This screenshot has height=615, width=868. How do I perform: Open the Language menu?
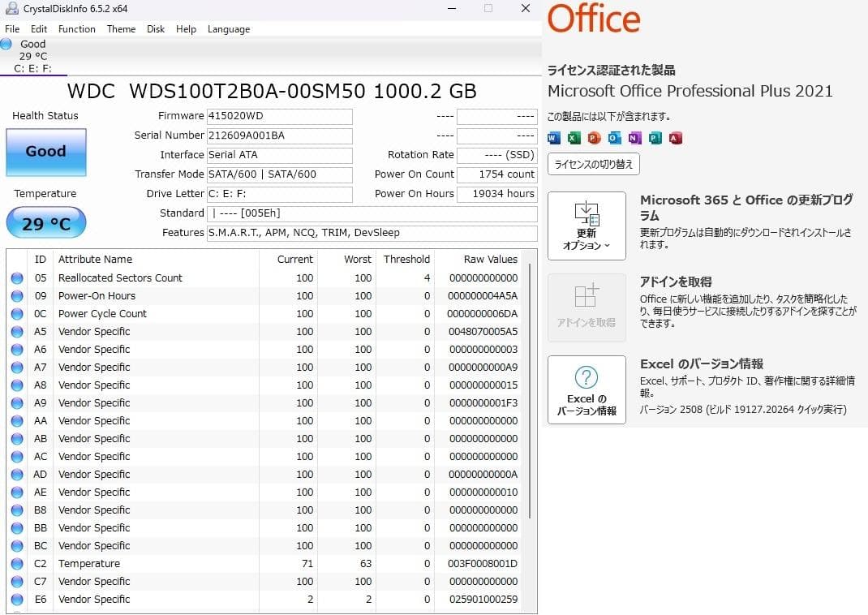click(228, 29)
